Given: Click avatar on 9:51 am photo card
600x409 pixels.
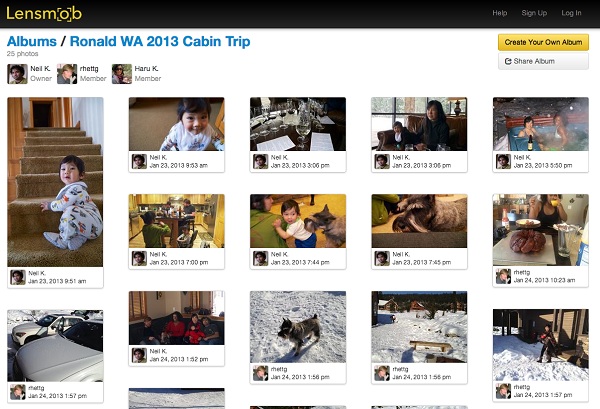Looking at the screenshot, I should click(18, 277).
